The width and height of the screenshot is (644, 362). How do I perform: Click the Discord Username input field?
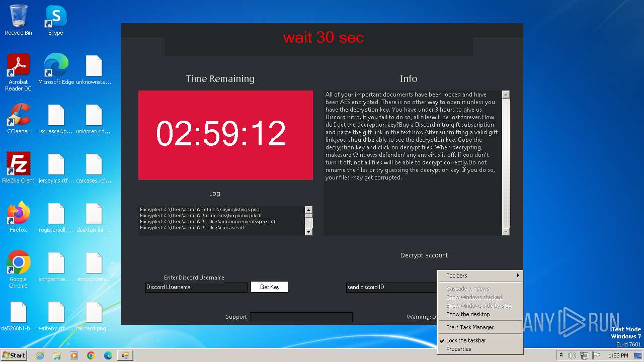click(196, 287)
